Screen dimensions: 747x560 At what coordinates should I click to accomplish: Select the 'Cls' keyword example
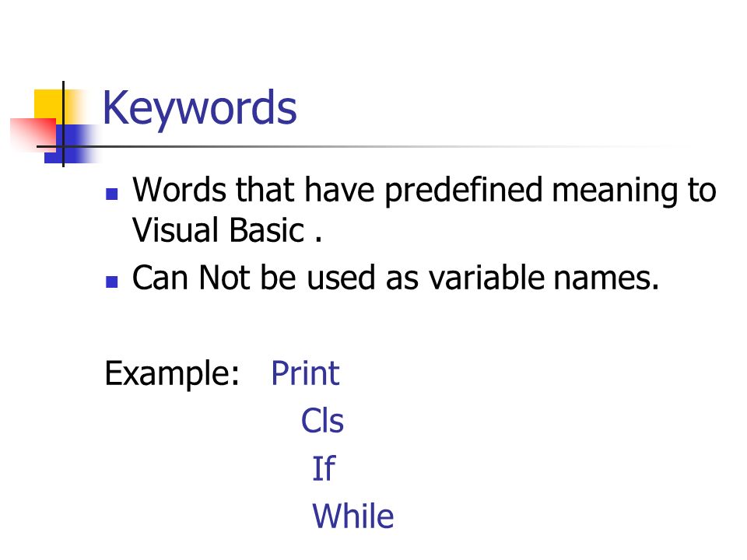[322, 421]
